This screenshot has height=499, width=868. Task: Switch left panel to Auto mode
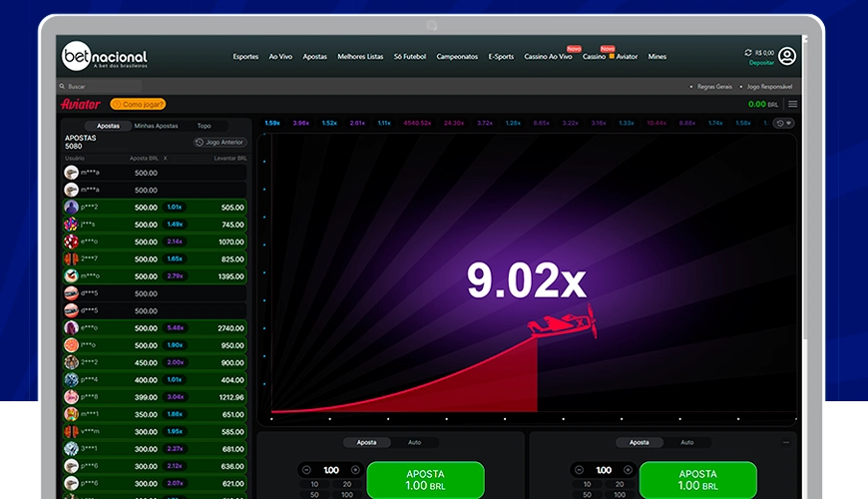point(415,442)
